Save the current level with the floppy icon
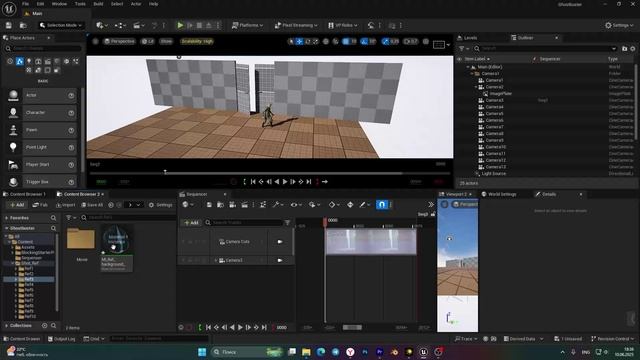The image size is (640, 360). pyautogui.click(x=9, y=25)
